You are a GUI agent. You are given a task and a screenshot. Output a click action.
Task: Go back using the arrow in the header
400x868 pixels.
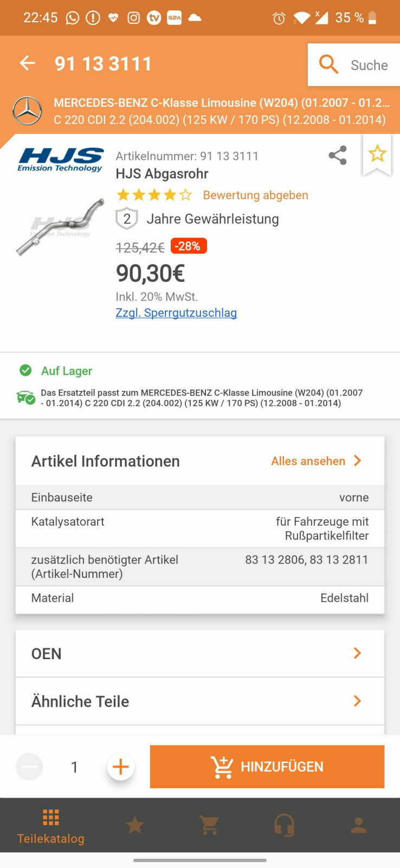27,63
